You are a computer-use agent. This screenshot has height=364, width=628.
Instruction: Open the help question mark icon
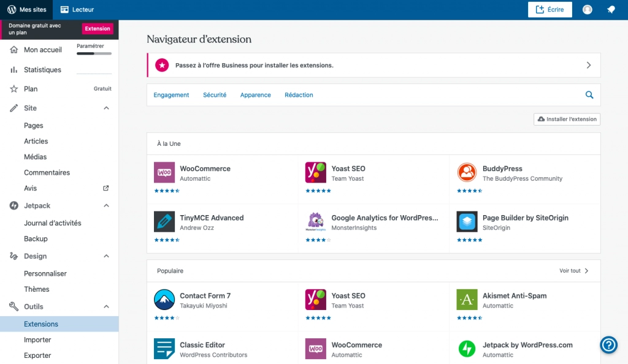[x=608, y=345]
